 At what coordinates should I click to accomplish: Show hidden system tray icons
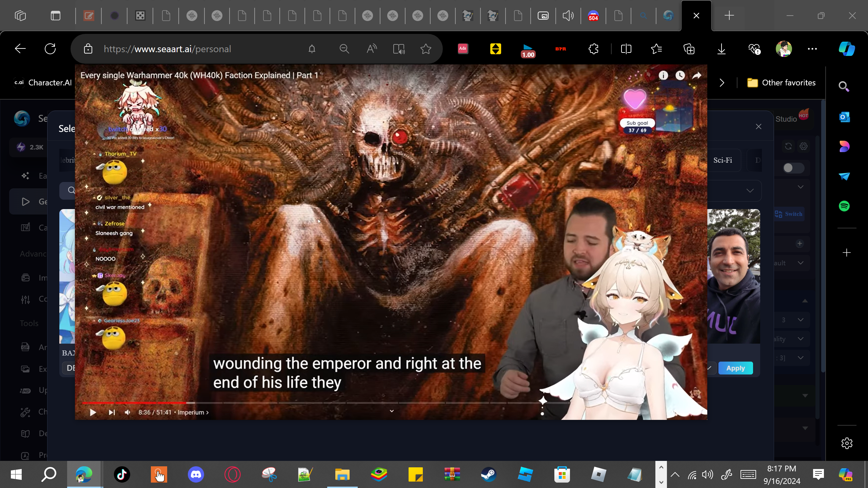click(675, 474)
